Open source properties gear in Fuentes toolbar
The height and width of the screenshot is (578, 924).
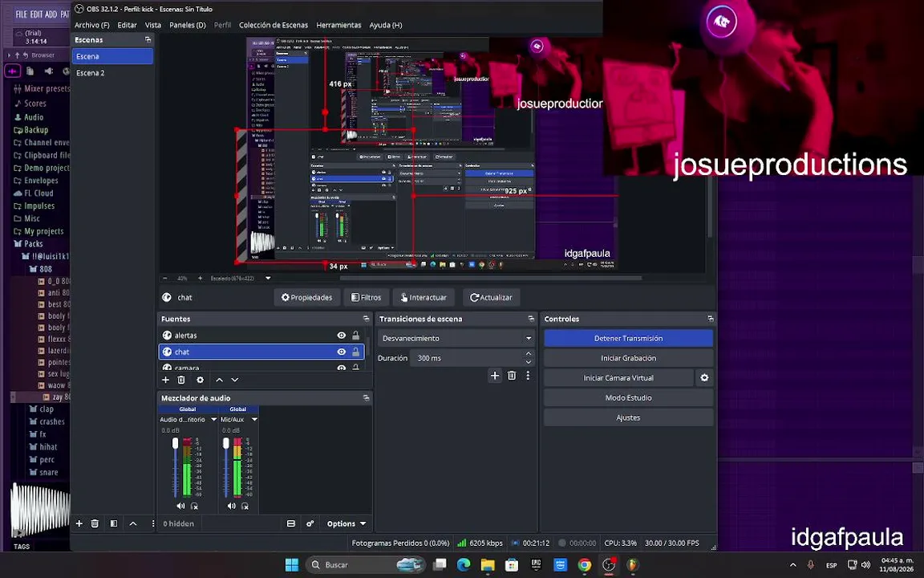click(x=201, y=380)
